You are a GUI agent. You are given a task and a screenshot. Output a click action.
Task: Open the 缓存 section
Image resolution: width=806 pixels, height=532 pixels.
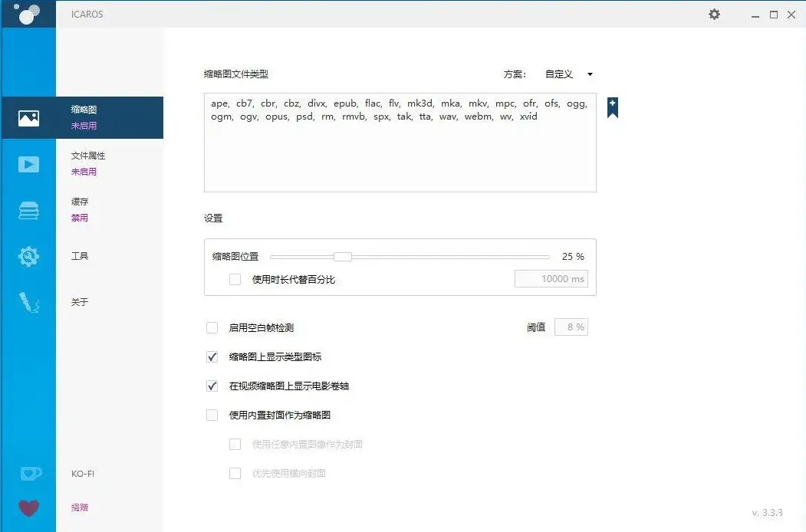[81, 202]
